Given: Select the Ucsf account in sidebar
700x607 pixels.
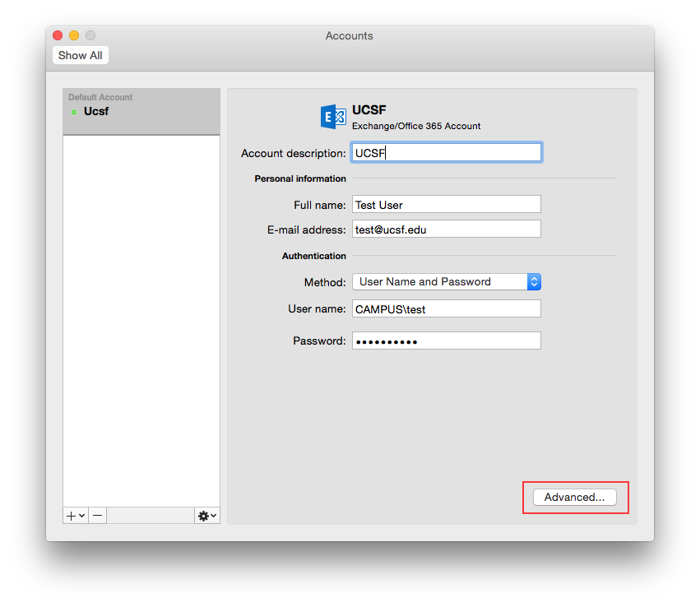Looking at the screenshot, I should [x=141, y=112].
